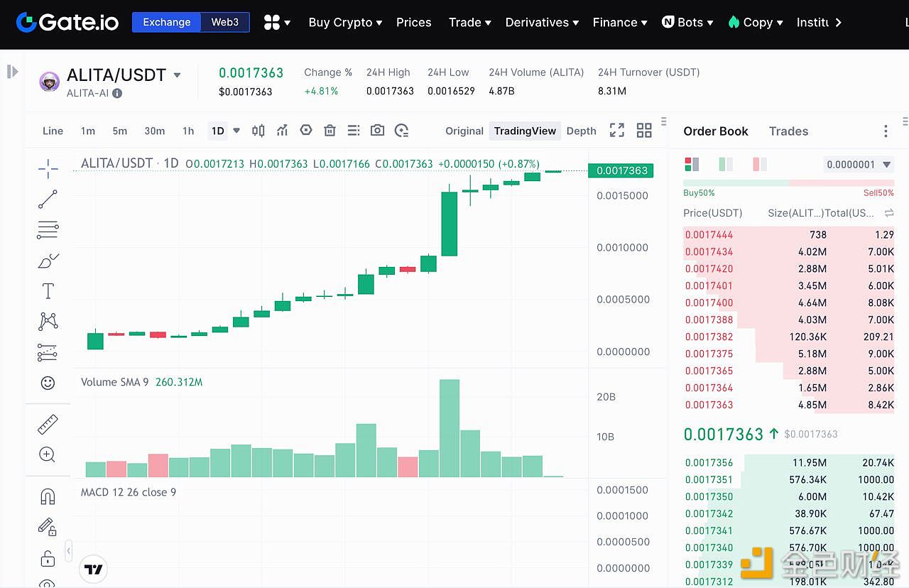
Task: Click ask price 0.0017444 row
Action: click(788, 234)
